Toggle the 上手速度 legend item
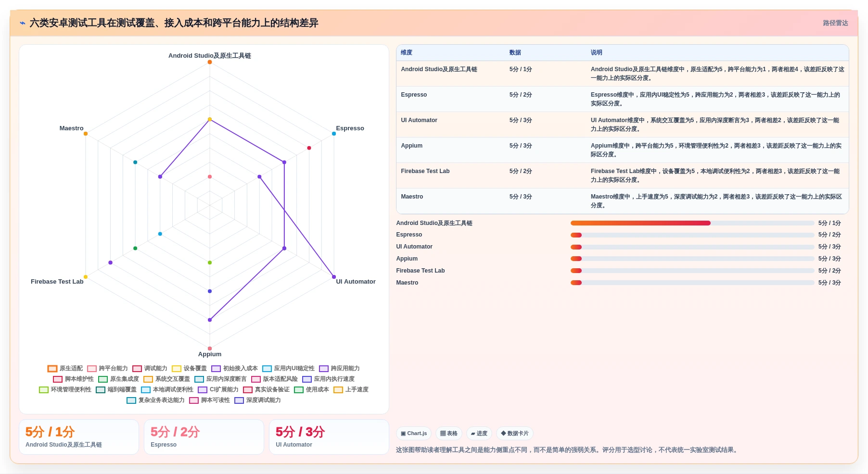Image resolution: width=868 pixels, height=474 pixels. [x=351, y=390]
